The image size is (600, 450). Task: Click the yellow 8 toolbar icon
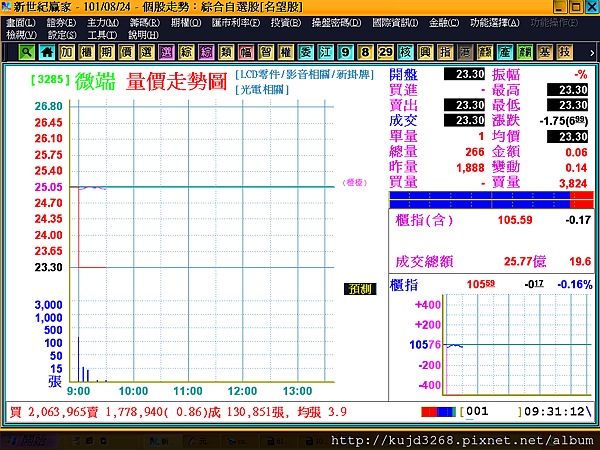(x=365, y=52)
